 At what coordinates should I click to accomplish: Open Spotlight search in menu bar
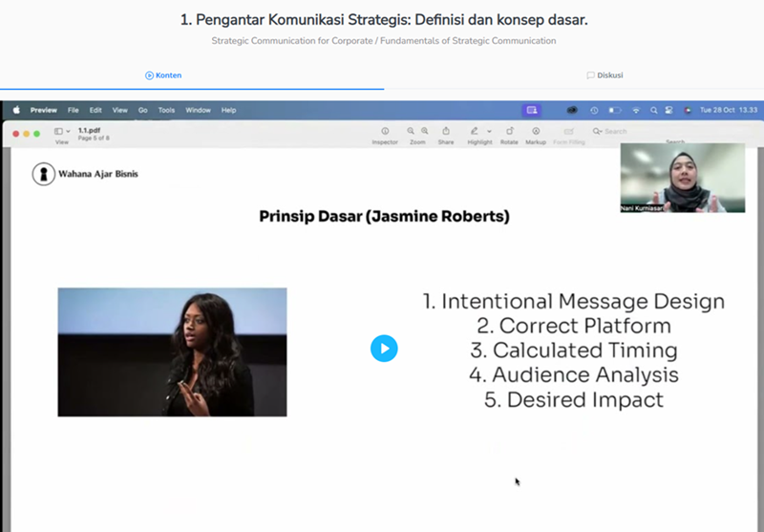(653, 110)
